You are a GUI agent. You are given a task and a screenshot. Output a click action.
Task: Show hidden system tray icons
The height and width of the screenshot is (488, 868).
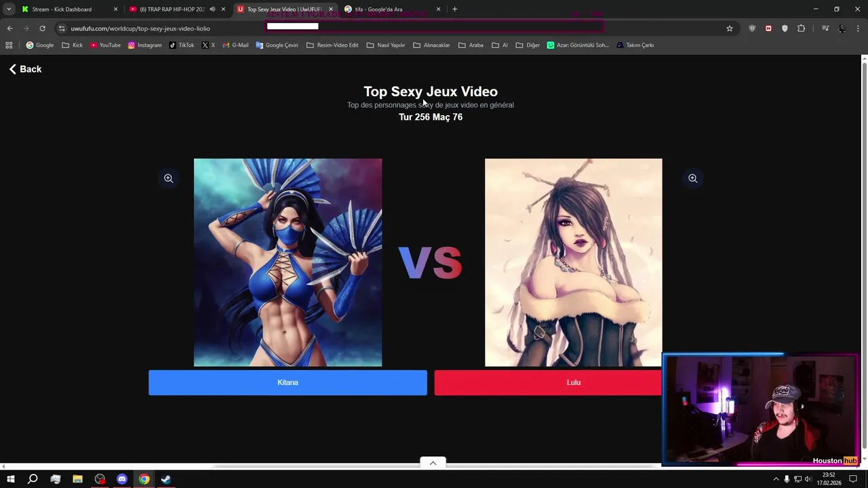tap(776, 479)
